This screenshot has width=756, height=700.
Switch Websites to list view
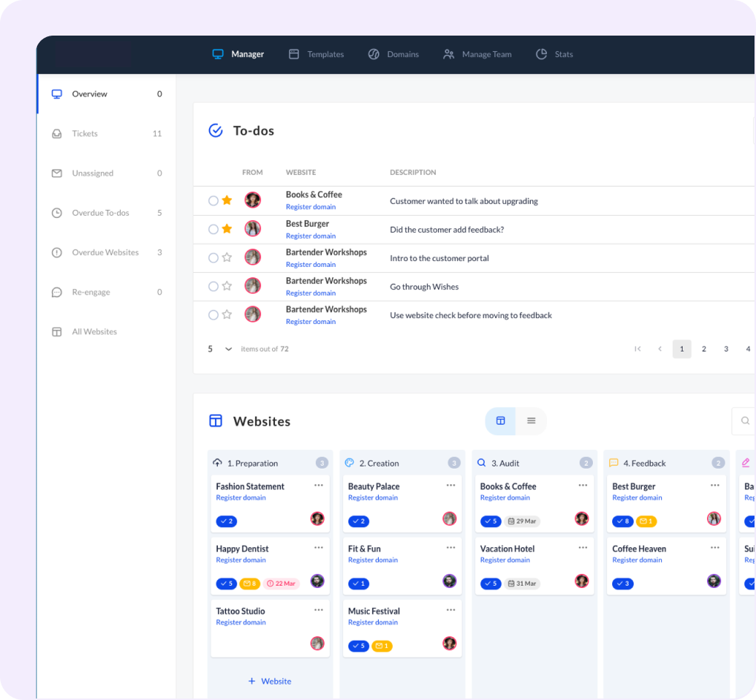point(531,420)
